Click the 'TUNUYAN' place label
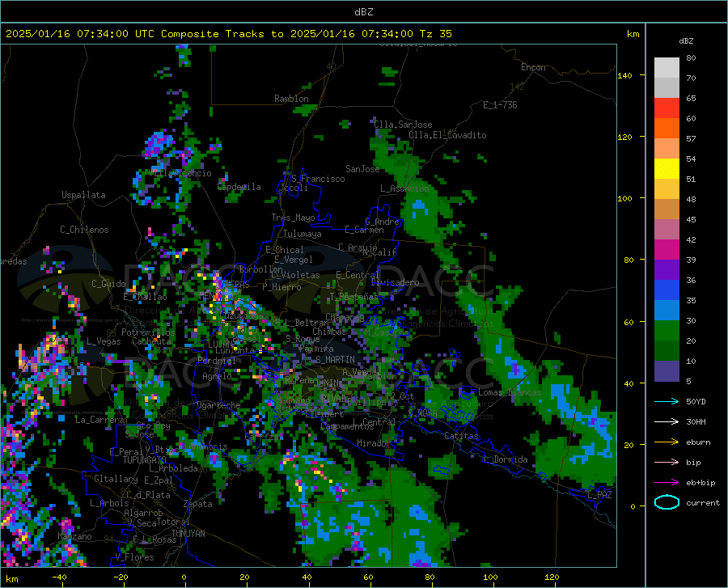 (x=188, y=534)
